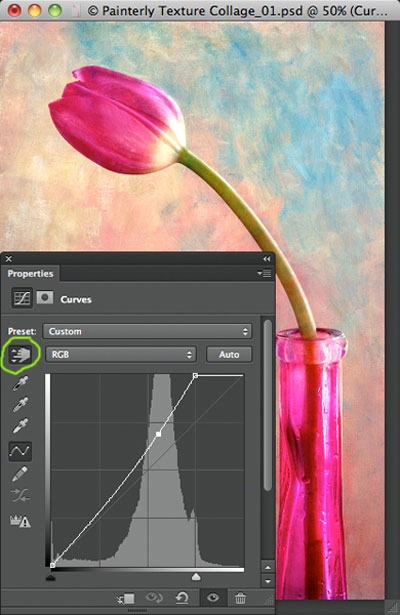Click the Properties panel vertical scrollbar
Viewport: 400px width, 615px height.
pos(268,405)
